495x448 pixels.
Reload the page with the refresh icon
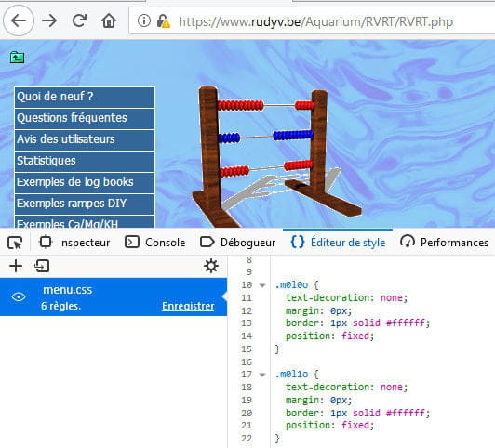tap(79, 21)
